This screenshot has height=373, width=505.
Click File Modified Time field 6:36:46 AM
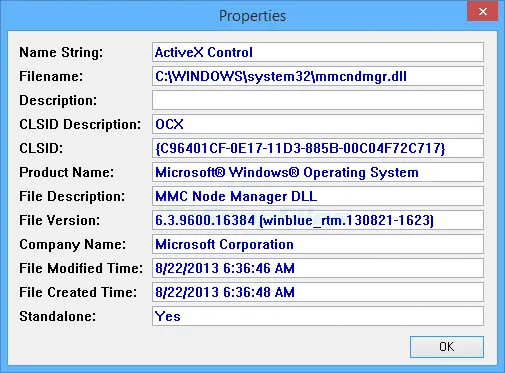pyautogui.click(x=318, y=268)
